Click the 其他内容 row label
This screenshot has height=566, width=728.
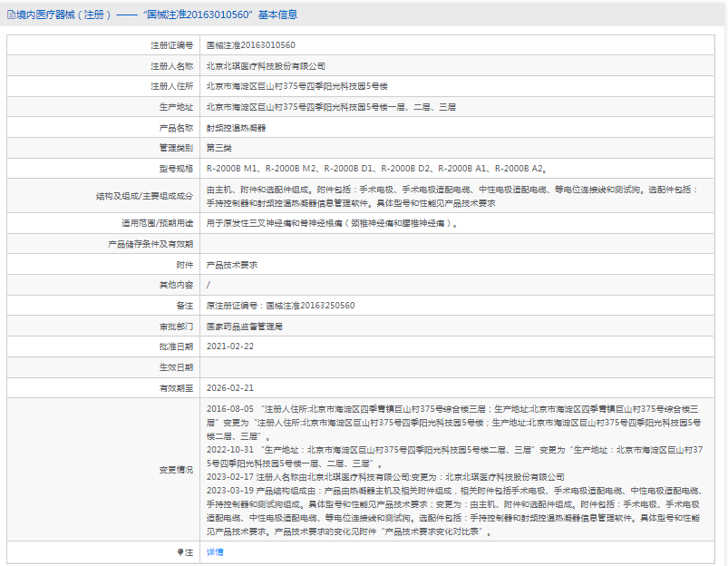pyautogui.click(x=176, y=285)
